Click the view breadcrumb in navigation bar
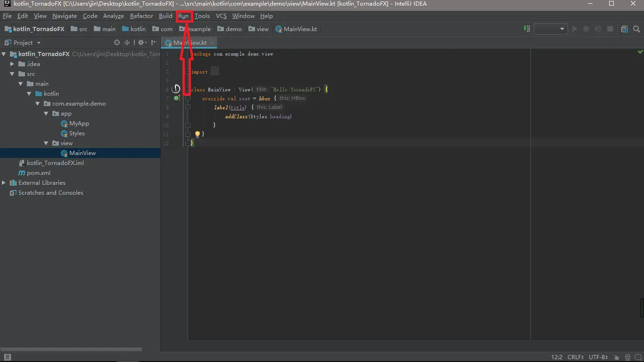 coord(259,29)
